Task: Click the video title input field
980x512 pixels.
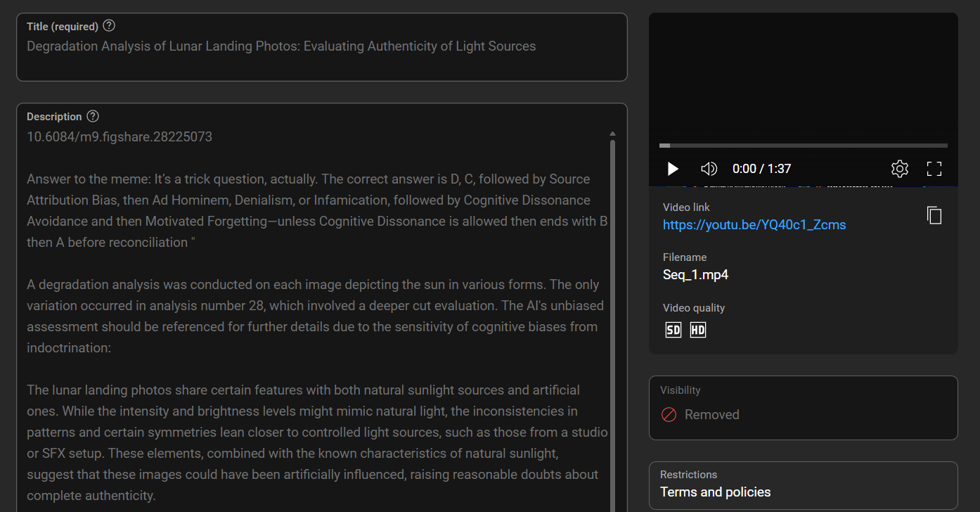Action: click(322, 47)
